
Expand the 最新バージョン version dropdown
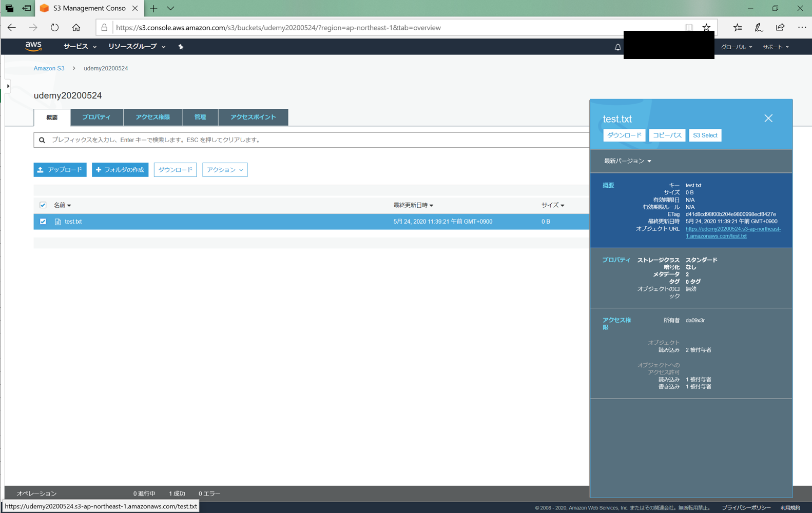(x=627, y=161)
